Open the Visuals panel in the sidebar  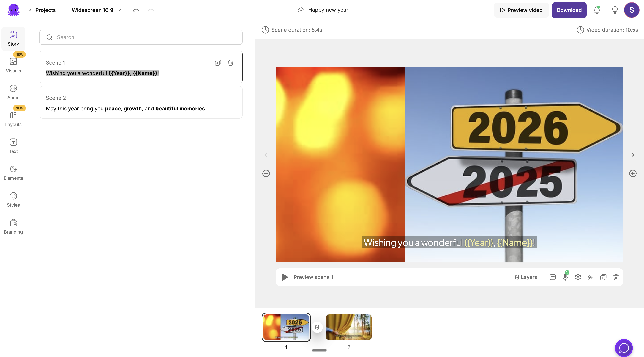coord(13,65)
